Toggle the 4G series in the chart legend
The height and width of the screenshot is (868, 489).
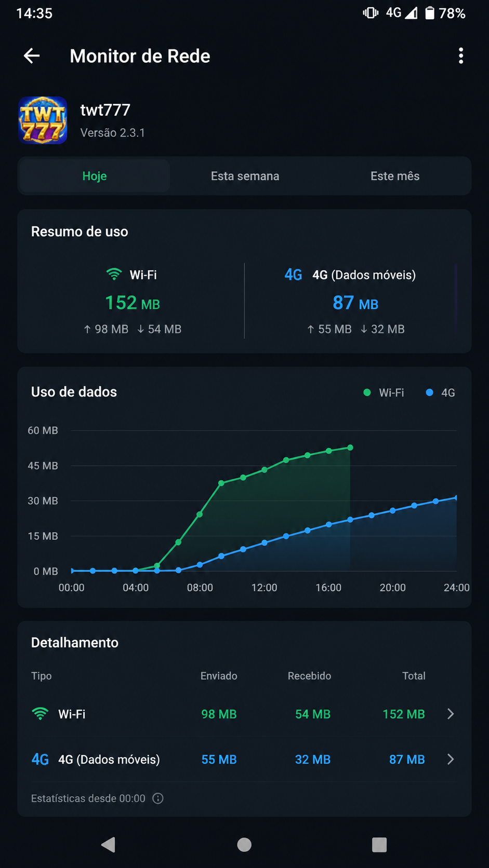[440, 392]
